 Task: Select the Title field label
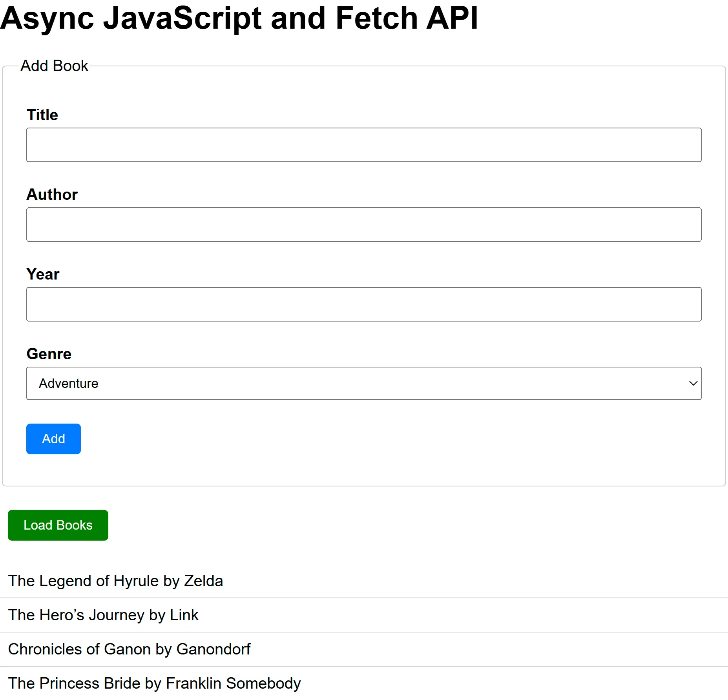tap(42, 115)
